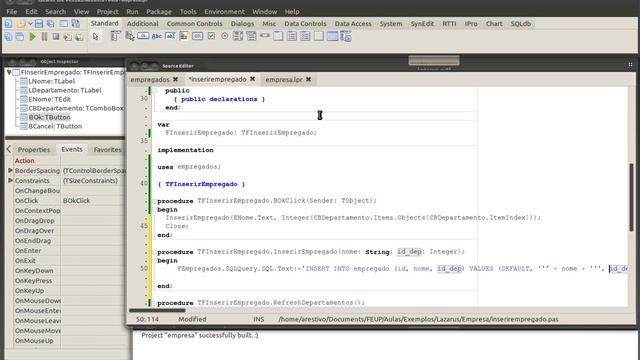Click the Save All toolbar icon
Image resolution: width=640 pixels, height=360 pixels.
51,24
